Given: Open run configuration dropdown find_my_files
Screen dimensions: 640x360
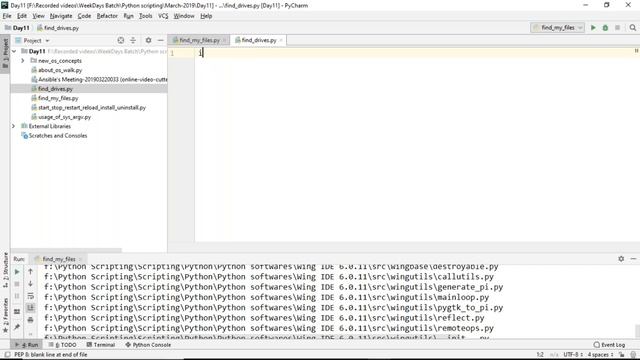Looking at the screenshot, I should coord(558,28).
